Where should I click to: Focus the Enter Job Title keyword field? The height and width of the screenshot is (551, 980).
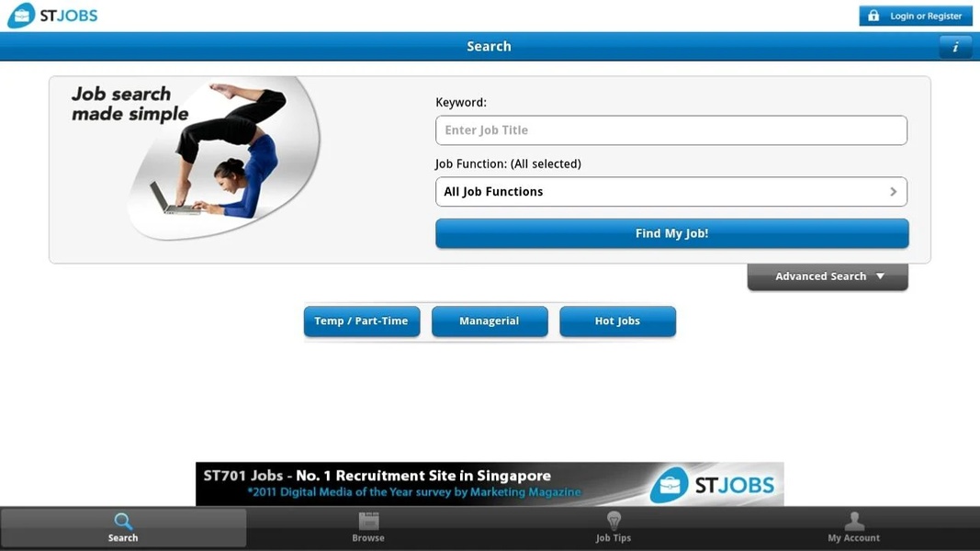671,129
